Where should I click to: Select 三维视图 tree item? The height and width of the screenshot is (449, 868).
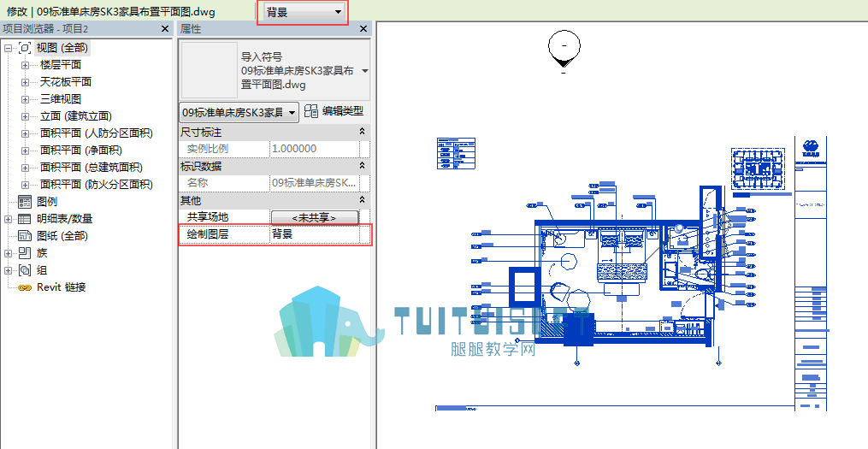coord(61,99)
